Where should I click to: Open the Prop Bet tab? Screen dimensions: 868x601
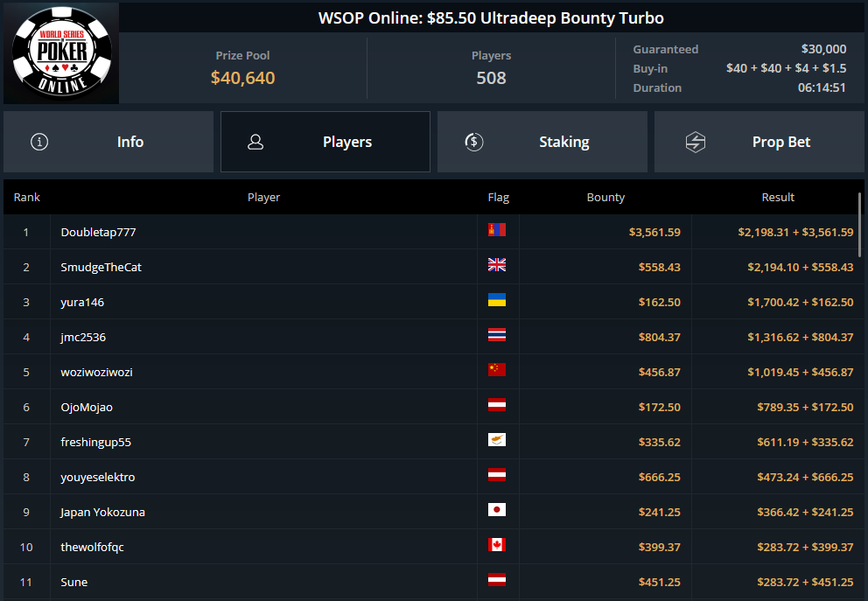click(759, 142)
